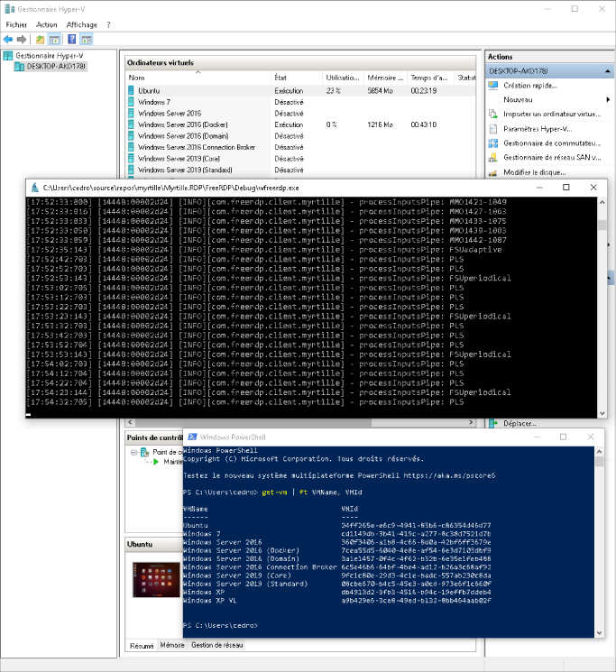Collapse the DESKTOP-AK0178I actions section
This screenshot has height=672, width=616.
point(608,71)
